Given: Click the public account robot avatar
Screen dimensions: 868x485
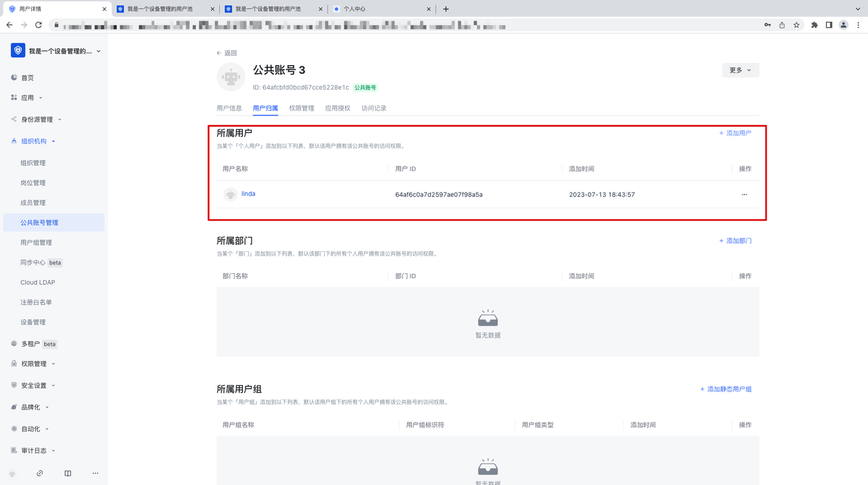Looking at the screenshot, I should tap(231, 77).
